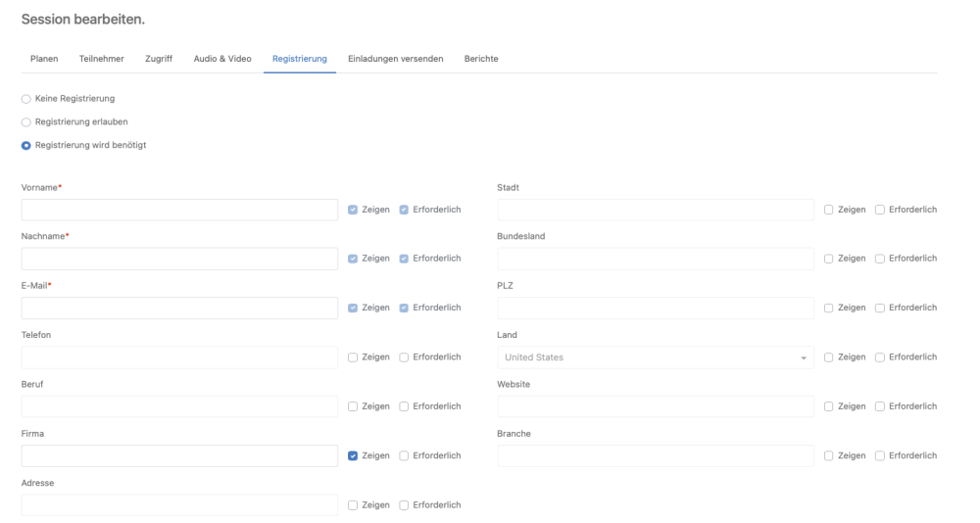Select the Keine Registrierung radio option
This screenshot has width=980, height=523.
tap(25, 98)
